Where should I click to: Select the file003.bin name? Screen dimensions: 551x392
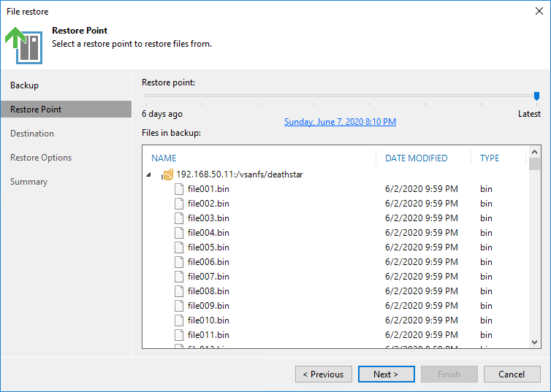[x=208, y=218]
